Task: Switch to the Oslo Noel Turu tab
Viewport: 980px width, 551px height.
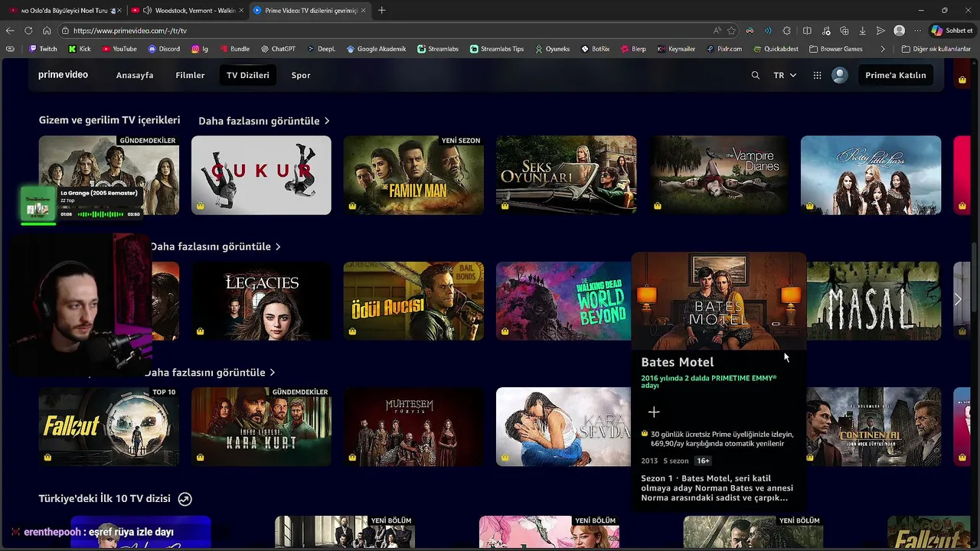Action: [64, 10]
